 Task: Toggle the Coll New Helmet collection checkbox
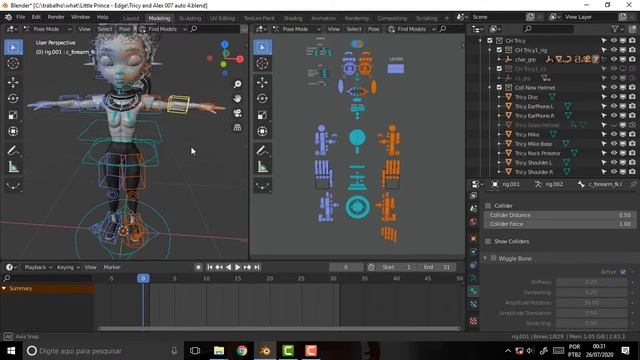(499, 88)
